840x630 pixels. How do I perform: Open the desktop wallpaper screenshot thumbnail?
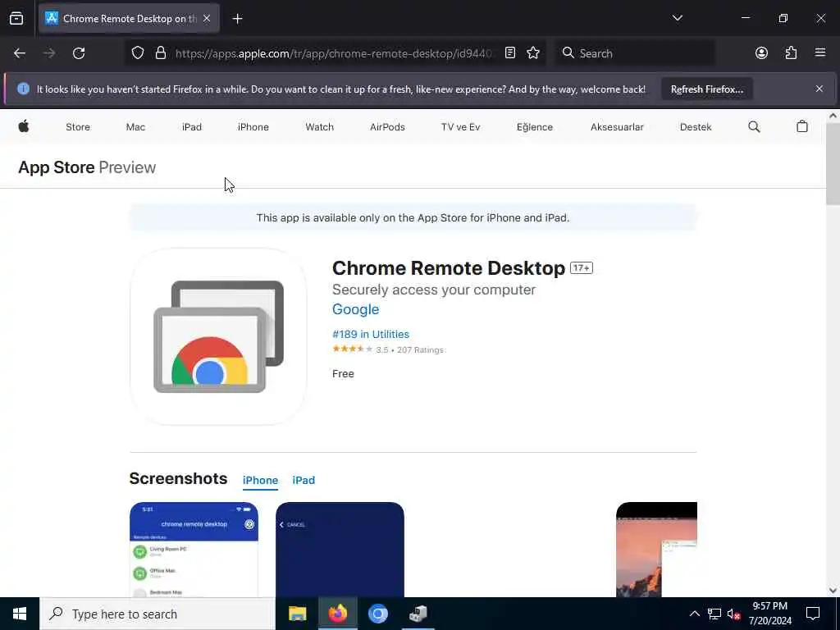(x=657, y=550)
